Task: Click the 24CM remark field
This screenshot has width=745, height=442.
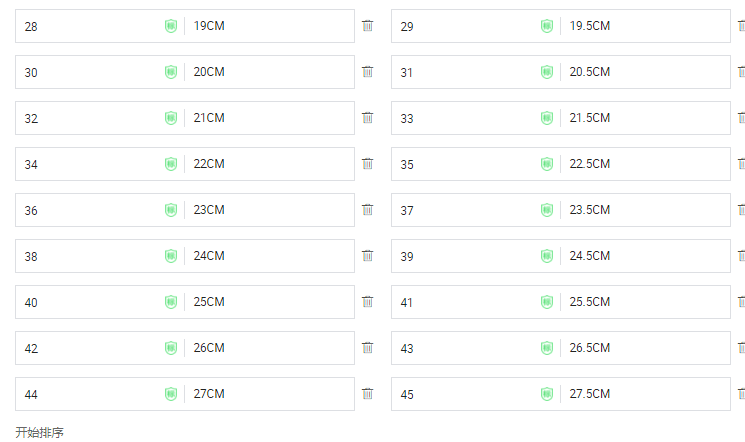Action: pyautogui.click(x=270, y=256)
